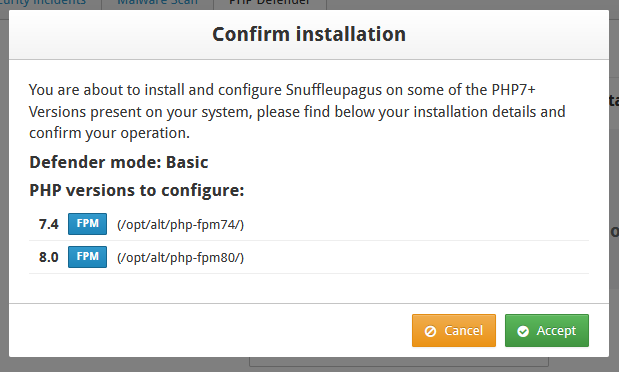Click the dimmed backdrop left of the dialog
Screen dimensions: 619x372
(4, 190)
